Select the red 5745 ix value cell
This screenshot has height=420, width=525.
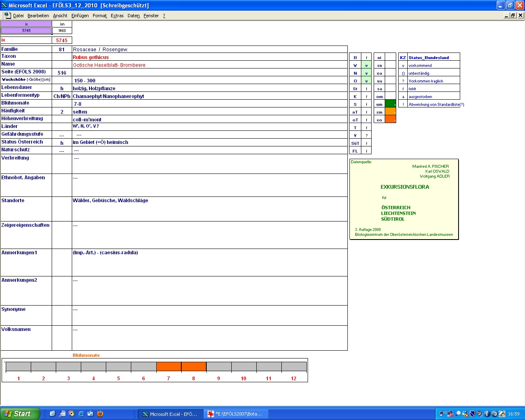tap(62, 41)
